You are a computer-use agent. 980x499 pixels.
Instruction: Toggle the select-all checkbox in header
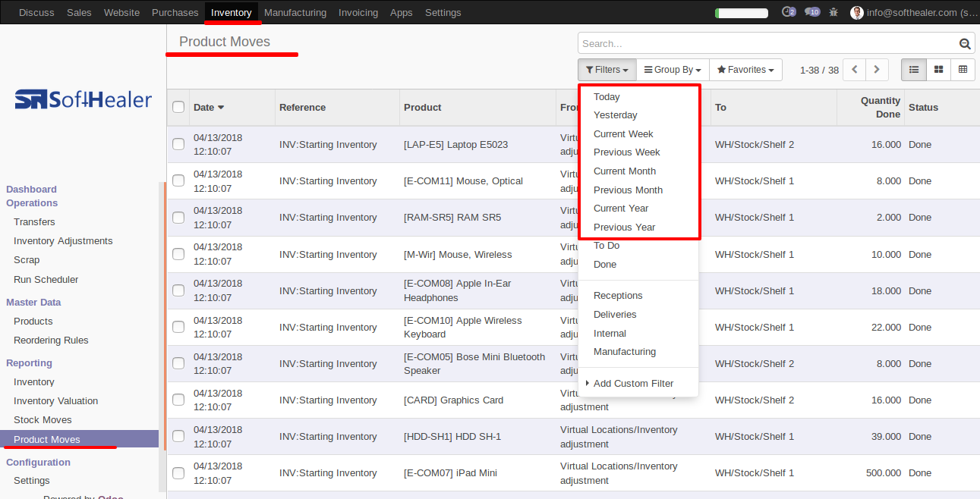pos(178,107)
